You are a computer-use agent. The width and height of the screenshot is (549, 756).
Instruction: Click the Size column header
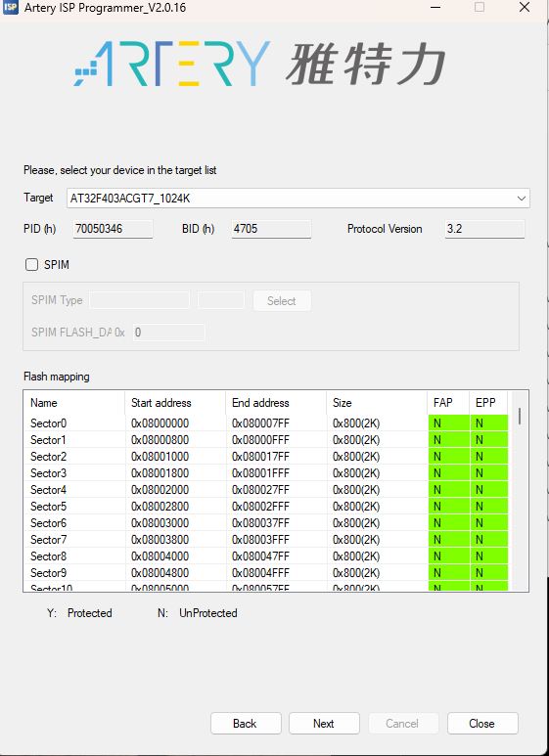pyautogui.click(x=377, y=403)
